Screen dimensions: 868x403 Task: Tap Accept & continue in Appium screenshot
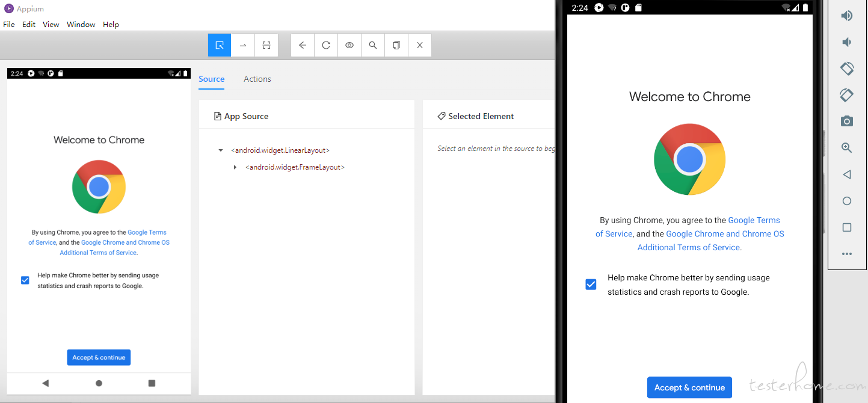99,357
